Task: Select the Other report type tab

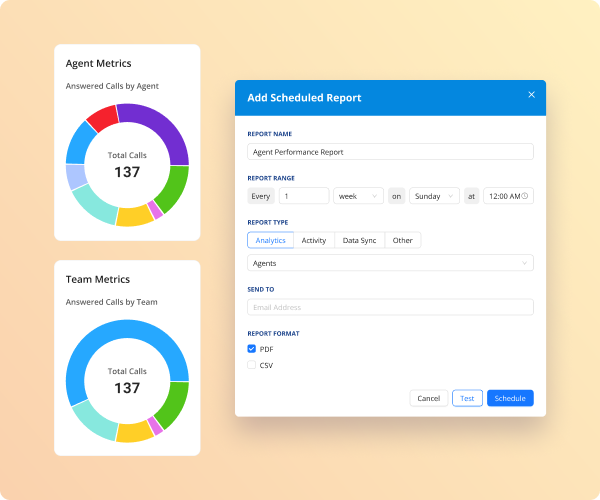Action: tap(403, 240)
